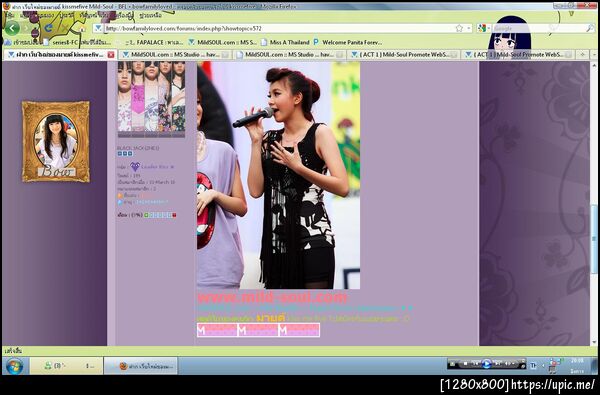Open the Google search engine selector

484,28
